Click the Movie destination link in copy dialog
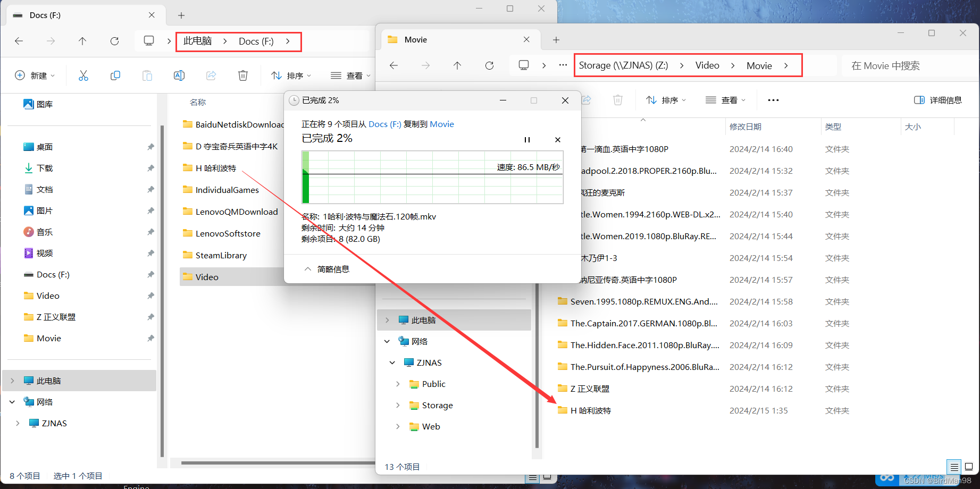Image resolution: width=980 pixels, height=489 pixels. pos(442,124)
